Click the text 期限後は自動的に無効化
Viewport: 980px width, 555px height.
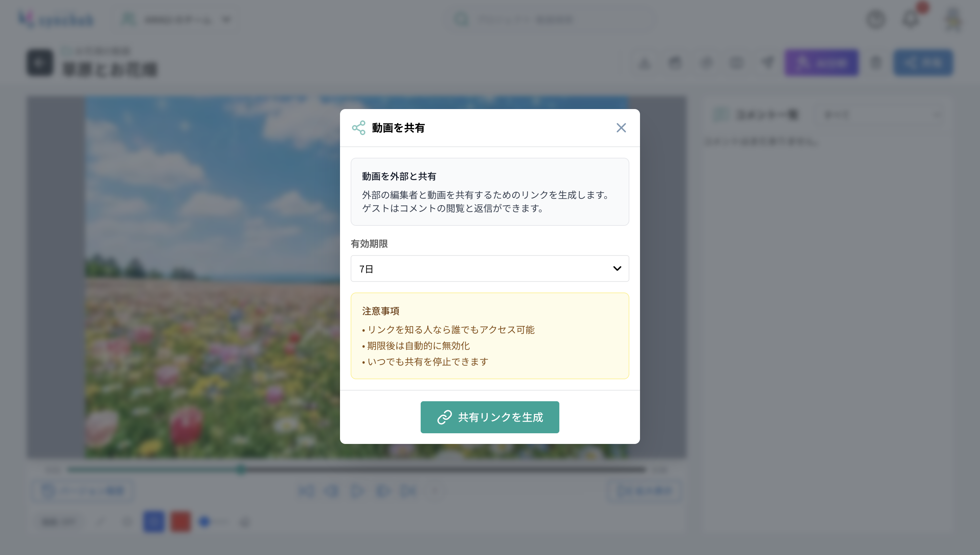(x=418, y=346)
